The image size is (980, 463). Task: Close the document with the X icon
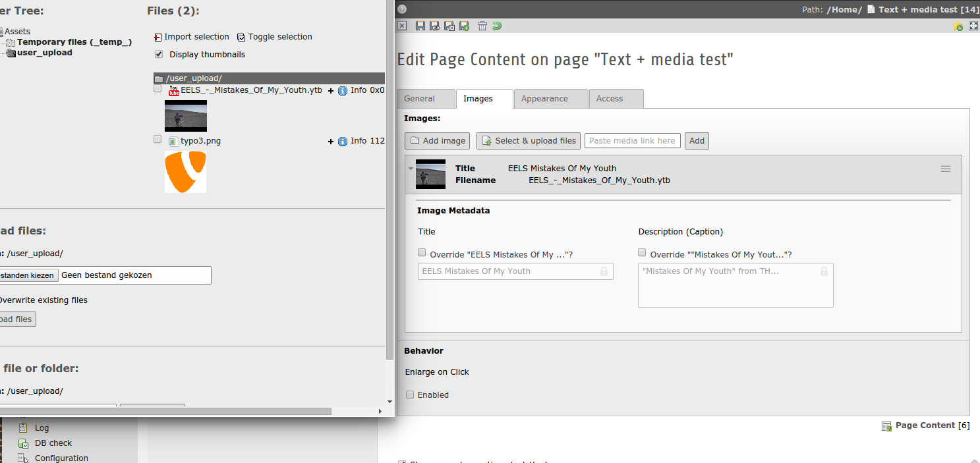402,26
